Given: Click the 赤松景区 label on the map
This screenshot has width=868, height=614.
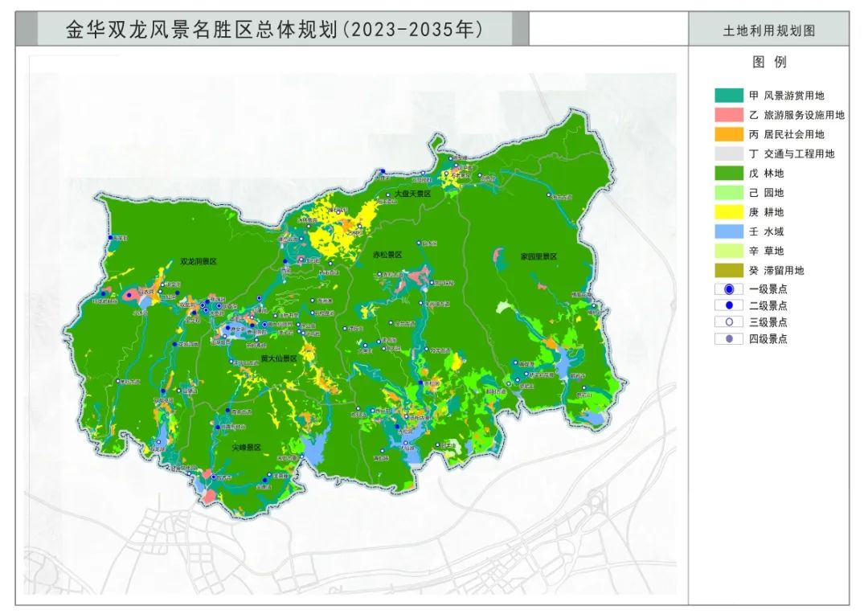Looking at the screenshot, I should pyautogui.click(x=387, y=255).
